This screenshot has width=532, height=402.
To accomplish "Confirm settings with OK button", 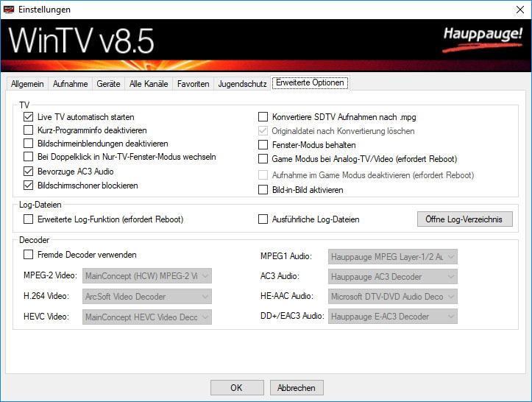I will tap(237, 388).
